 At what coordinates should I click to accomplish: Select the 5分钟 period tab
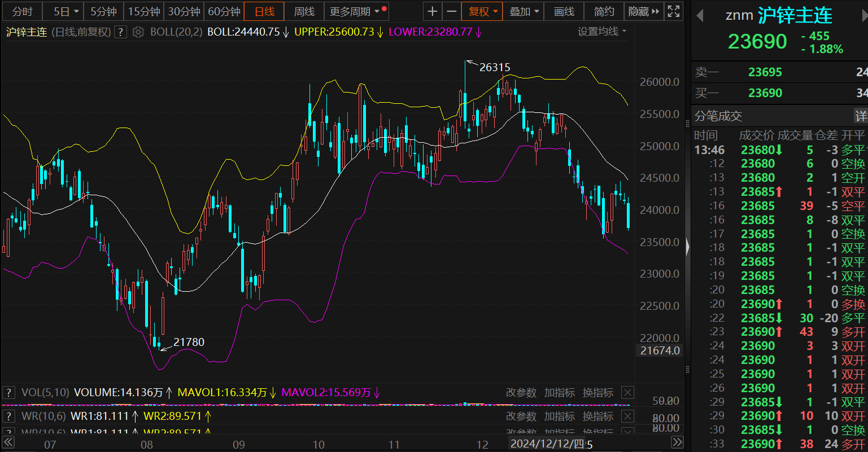pyautogui.click(x=104, y=11)
